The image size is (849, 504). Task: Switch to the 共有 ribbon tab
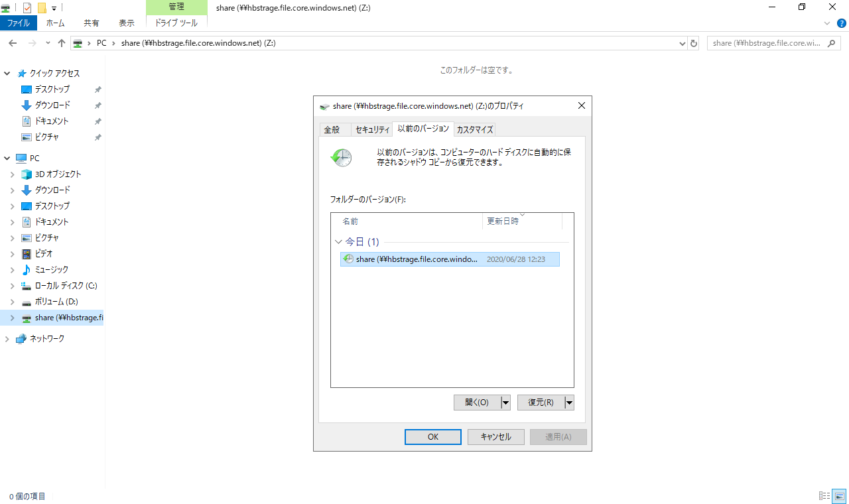(92, 23)
